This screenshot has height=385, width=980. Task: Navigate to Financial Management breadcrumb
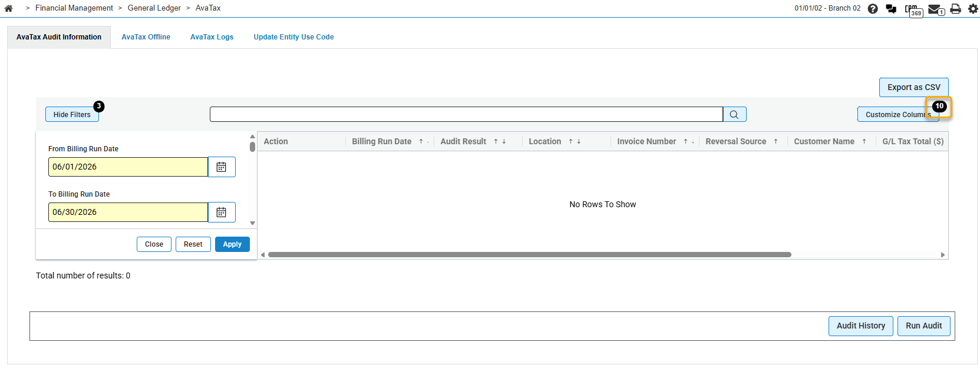pyautogui.click(x=74, y=8)
